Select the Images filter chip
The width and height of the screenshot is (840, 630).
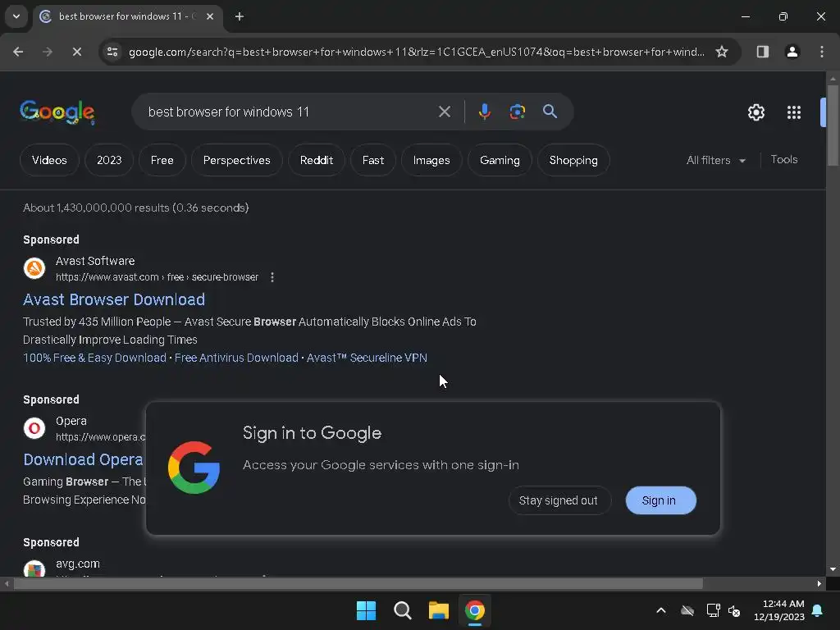pos(431,160)
